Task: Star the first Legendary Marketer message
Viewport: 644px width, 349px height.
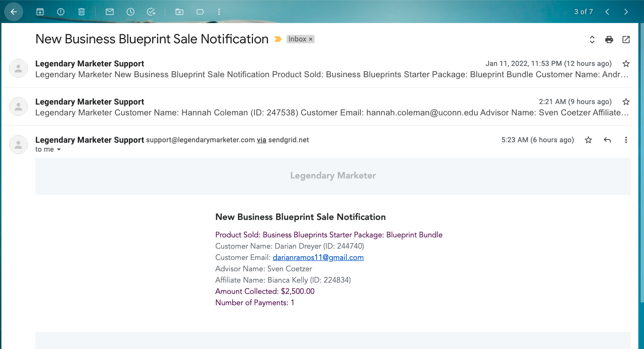Action: [626, 63]
